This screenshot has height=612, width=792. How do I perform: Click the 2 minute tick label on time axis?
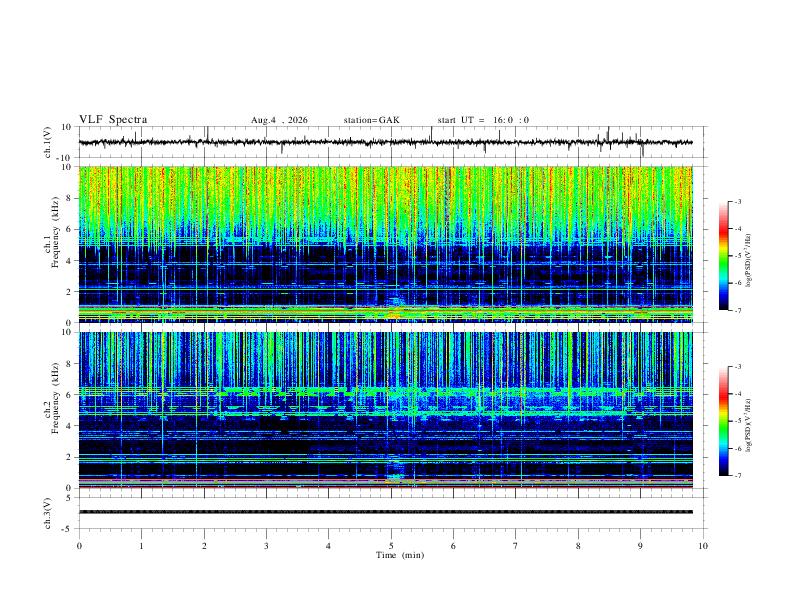point(204,546)
